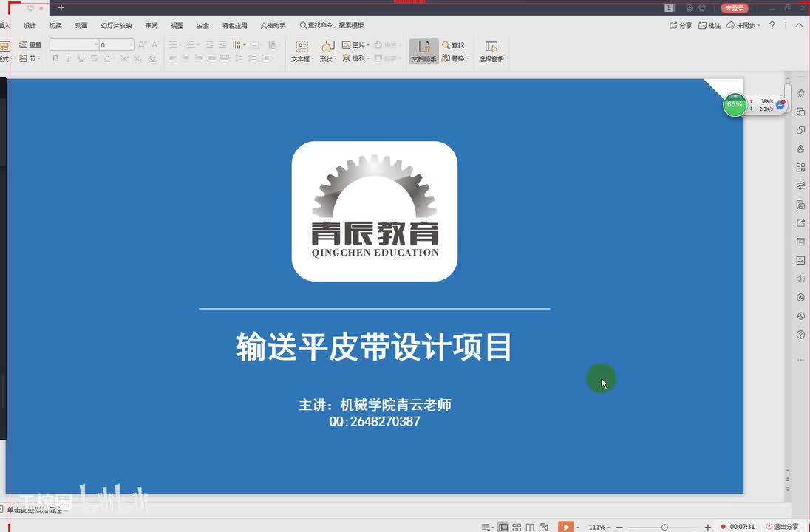810x532 pixels.
Task: Open the 111% zoom level dropdown
Action: click(x=599, y=527)
